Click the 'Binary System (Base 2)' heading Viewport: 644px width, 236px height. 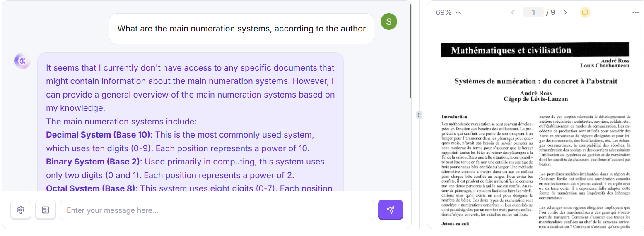tap(93, 162)
